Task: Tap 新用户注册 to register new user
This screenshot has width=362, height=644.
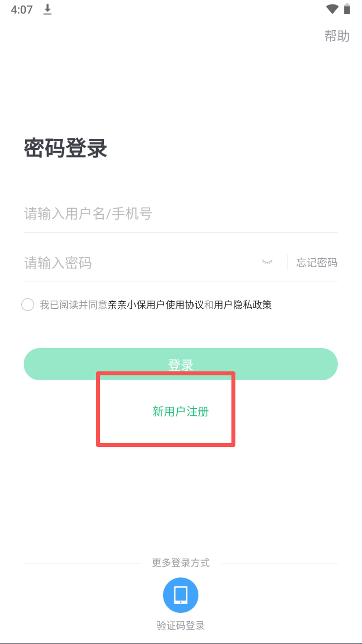Action: (x=181, y=411)
